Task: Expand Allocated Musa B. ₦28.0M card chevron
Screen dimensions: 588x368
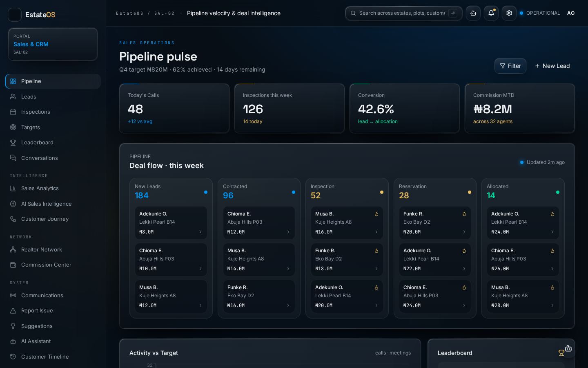Action: [x=552, y=305]
